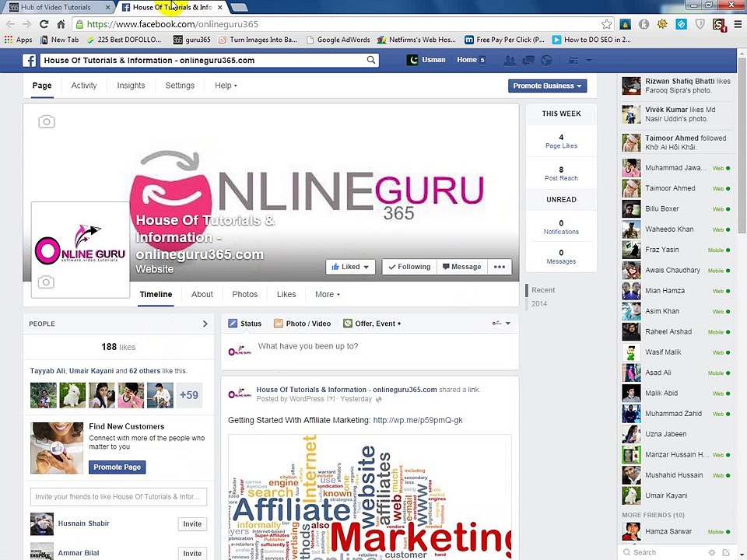Click the Page Likes stat this week
The image size is (747, 560).
[x=561, y=141]
